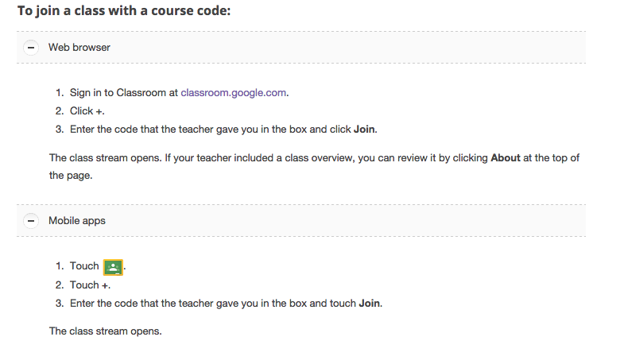Collapse the Web browser section minus icon
Screen dimensions: 624x364
tap(31, 48)
